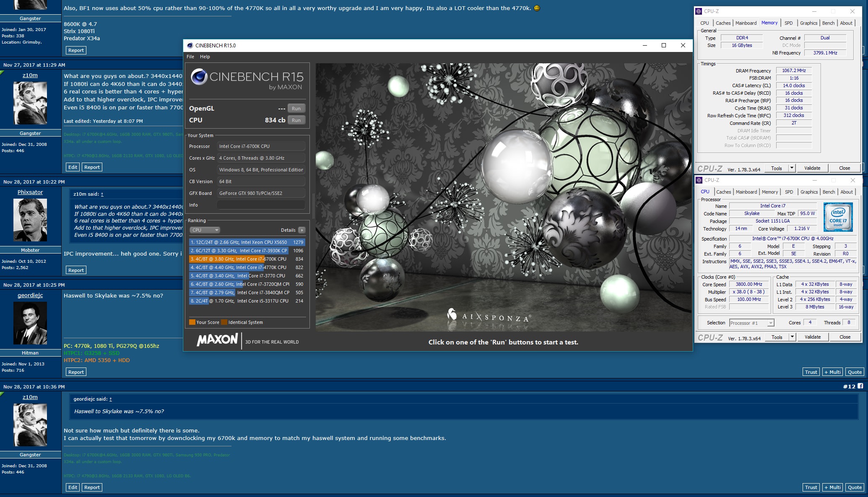Click Trust on geordiejc's post

[811, 372]
